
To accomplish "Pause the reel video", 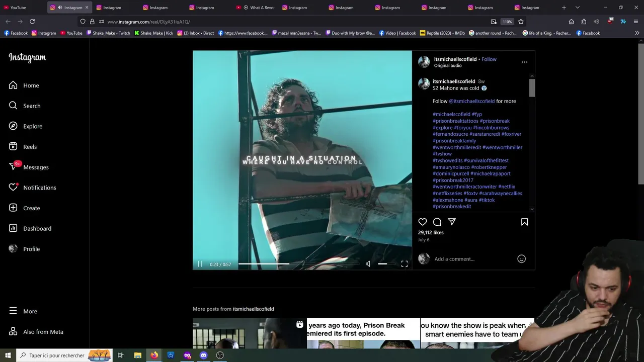I will (x=200, y=264).
